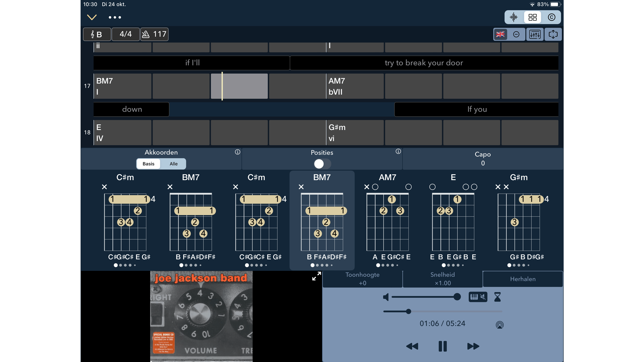Open the three-dots more menu
The image size is (644, 362).
pos(115,17)
